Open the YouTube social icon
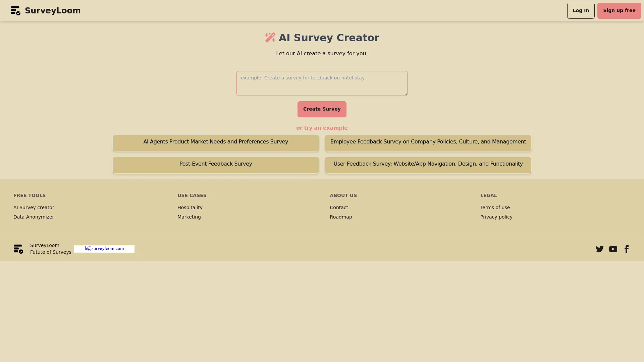The width and height of the screenshot is (644, 362). pos(613,249)
